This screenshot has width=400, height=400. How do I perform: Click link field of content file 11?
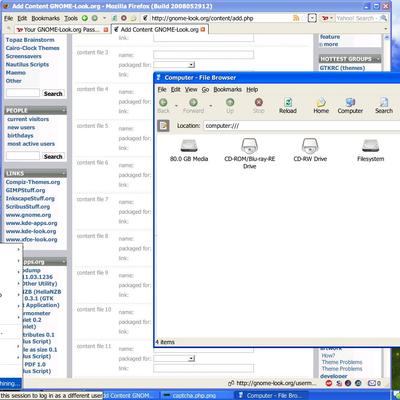(x=203, y=368)
